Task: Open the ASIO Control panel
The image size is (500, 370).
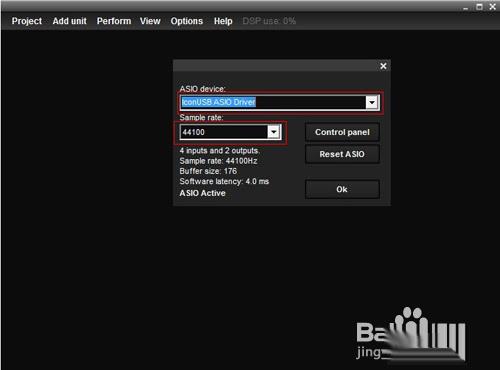Action: click(x=342, y=132)
